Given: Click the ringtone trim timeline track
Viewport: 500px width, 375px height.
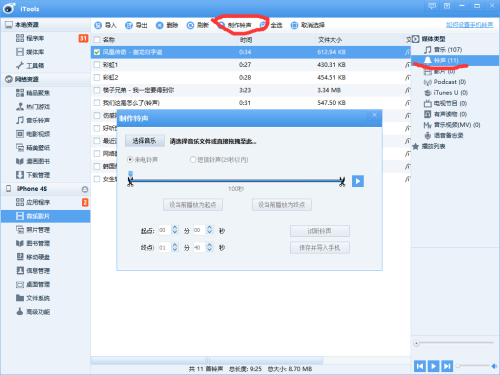Looking at the screenshot, I should (236, 181).
